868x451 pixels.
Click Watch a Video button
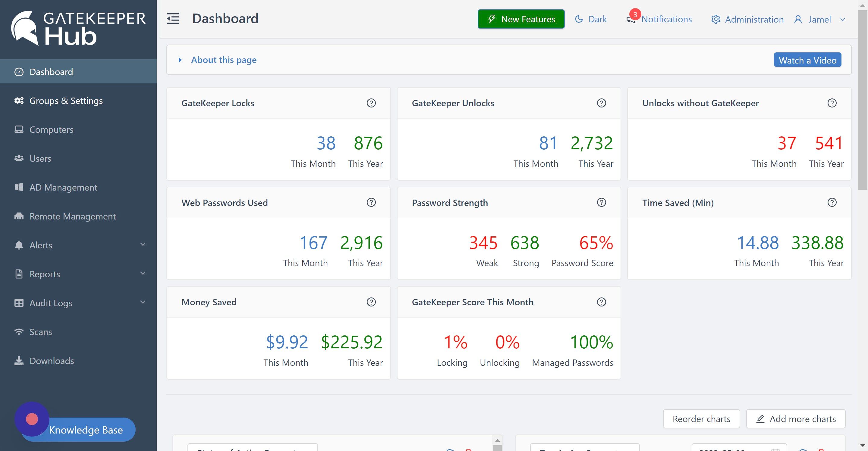pos(807,60)
